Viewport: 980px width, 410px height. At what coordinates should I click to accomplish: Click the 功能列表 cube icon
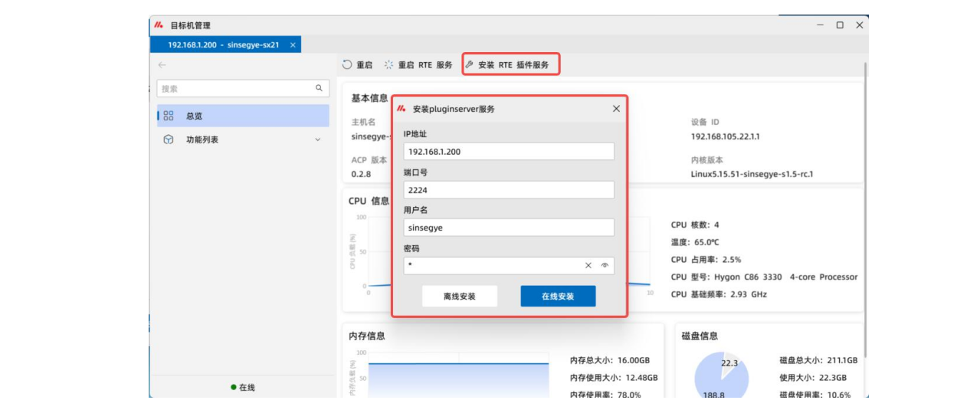coord(169,139)
